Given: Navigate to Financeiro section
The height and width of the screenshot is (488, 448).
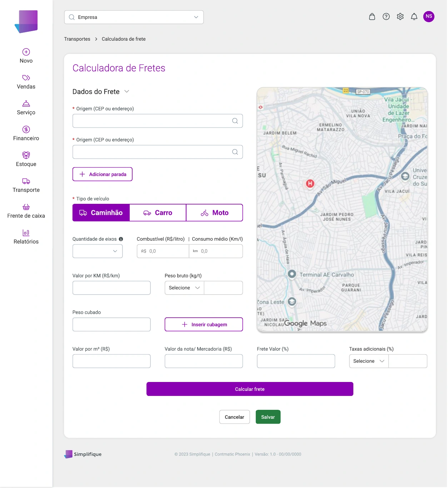Looking at the screenshot, I should pos(26,134).
